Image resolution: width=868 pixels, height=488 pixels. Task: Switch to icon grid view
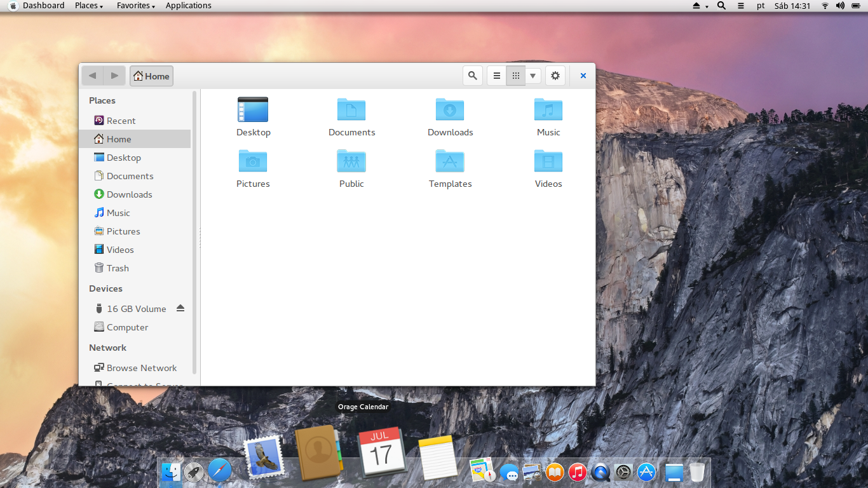[516, 76]
